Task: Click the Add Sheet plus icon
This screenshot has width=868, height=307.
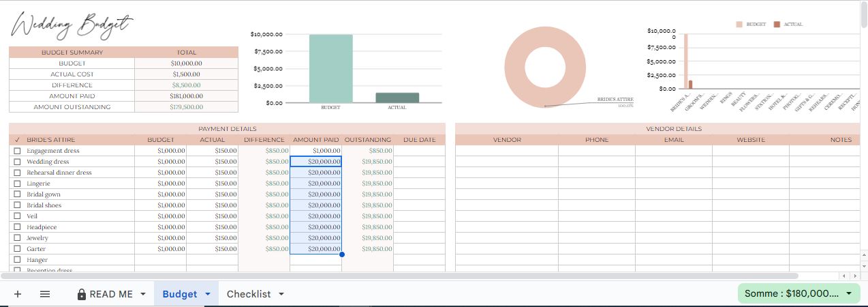Action: [18, 294]
